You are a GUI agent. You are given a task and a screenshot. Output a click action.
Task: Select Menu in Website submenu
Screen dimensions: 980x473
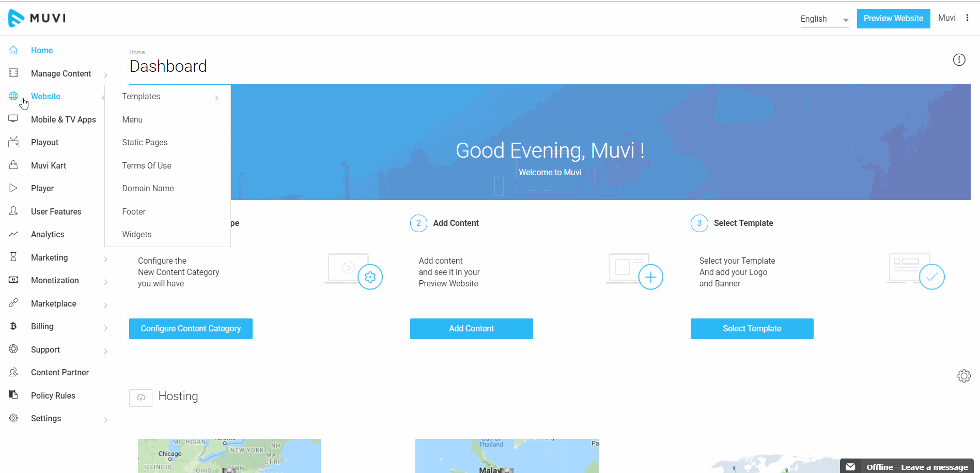tap(132, 119)
